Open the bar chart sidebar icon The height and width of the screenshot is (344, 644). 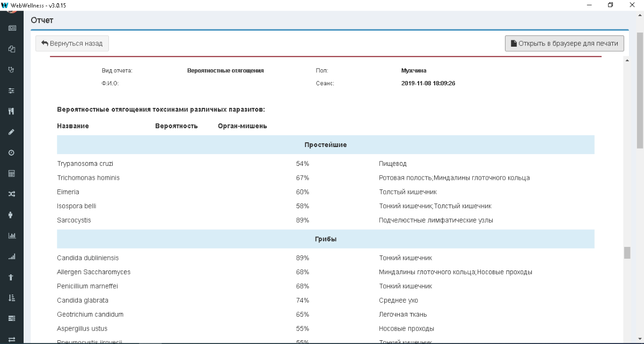click(x=12, y=236)
